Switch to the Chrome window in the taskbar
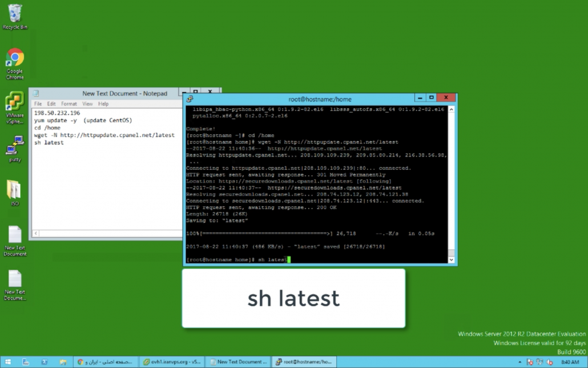The width and height of the screenshot is (588, 368). point(106,362)
